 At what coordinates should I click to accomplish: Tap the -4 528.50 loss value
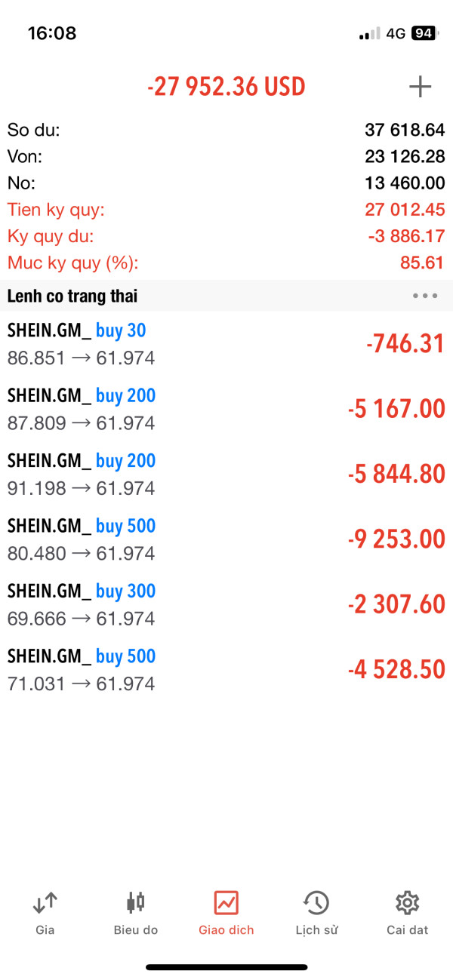pyautogui.click(x=396, y=670)
